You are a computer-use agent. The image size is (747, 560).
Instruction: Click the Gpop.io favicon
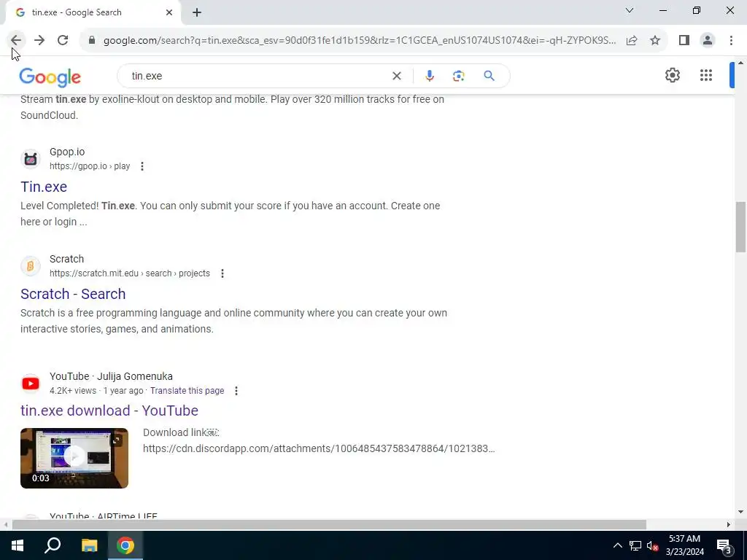[x=31, y=159]
